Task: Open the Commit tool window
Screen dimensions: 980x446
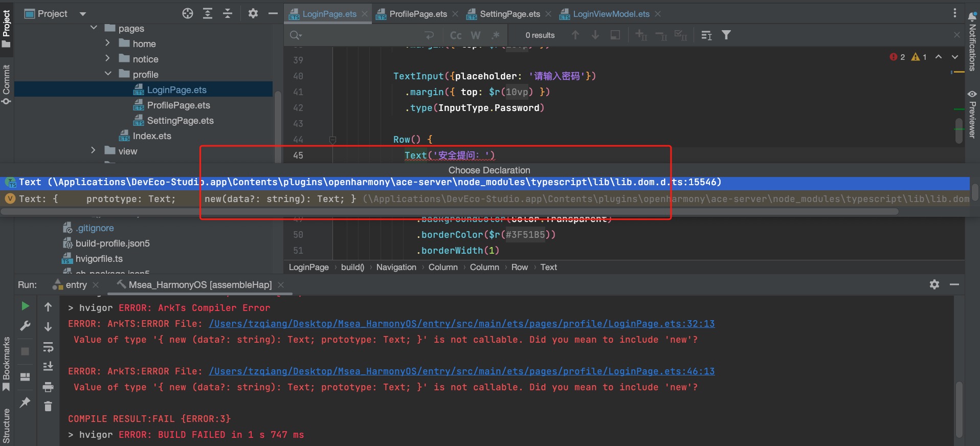Action: 6,84
